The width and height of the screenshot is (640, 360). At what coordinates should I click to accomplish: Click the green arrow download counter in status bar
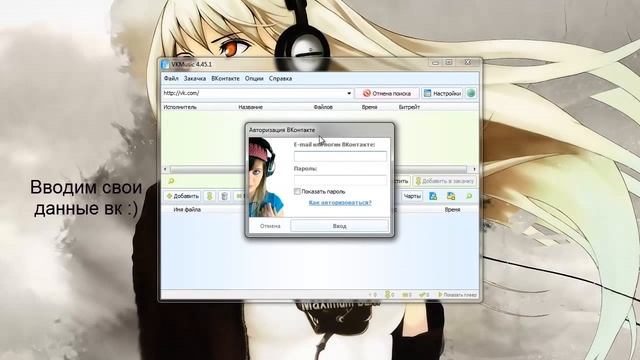tap(389, 294)
